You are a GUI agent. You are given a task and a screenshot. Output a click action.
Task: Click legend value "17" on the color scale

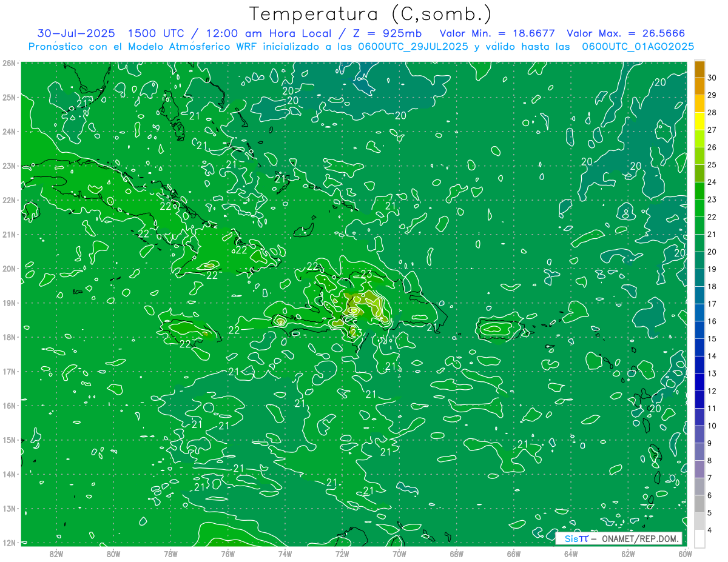712,304
